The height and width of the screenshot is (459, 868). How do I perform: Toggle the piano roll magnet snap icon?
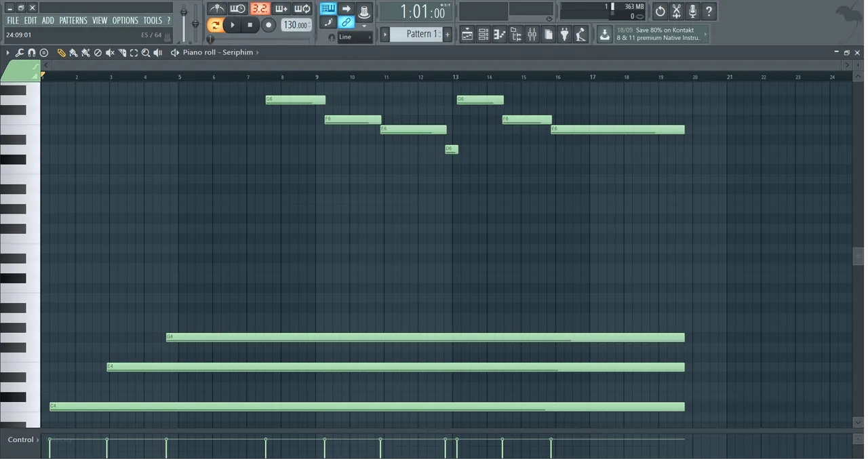(32, 52)
